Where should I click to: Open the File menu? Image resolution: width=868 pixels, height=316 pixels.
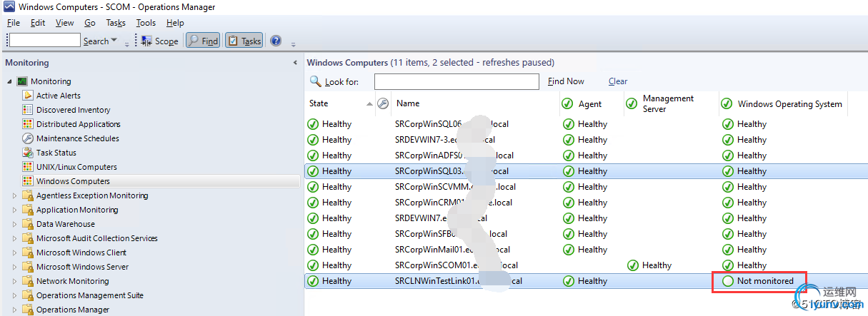[13, 23]
